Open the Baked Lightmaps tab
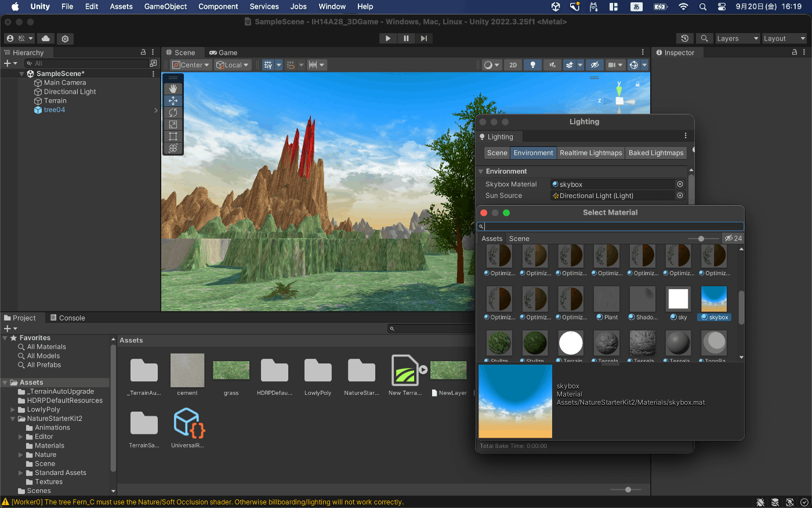The width and height of the screenshot is (812, 508). (x=656, y=153)
